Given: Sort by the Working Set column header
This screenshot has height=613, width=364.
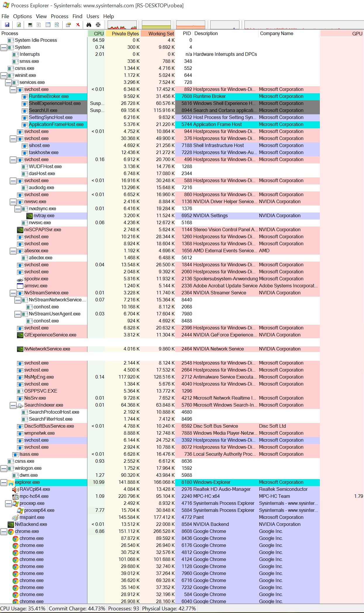Looking at the screenshot, I should [158, 34].
